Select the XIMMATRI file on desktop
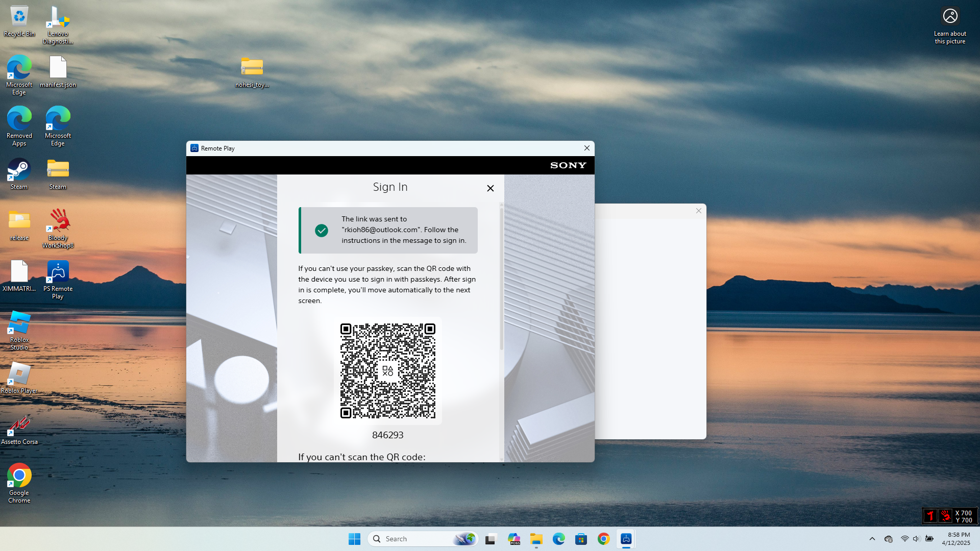The image size is (980, 551). pos(19,276)
